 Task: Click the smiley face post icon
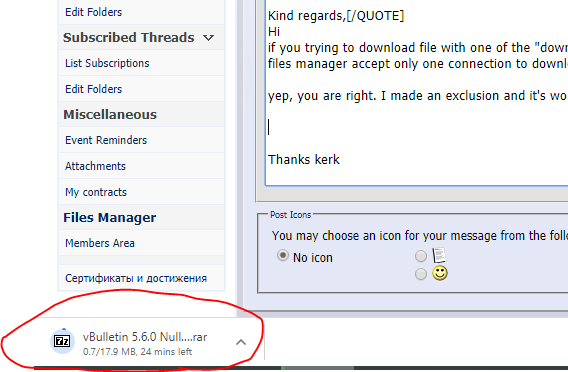[x=440, y=273]
